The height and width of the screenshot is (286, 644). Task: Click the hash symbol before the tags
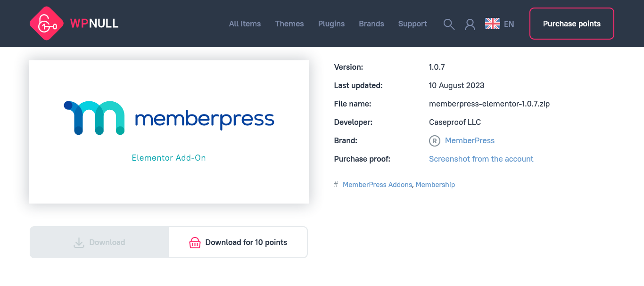tap(336, 185)
